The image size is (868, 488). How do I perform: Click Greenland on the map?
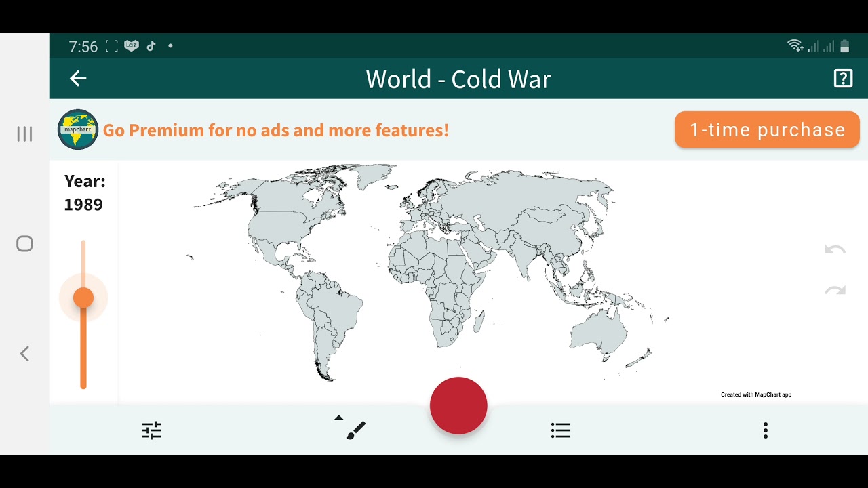tap(372, 176)
